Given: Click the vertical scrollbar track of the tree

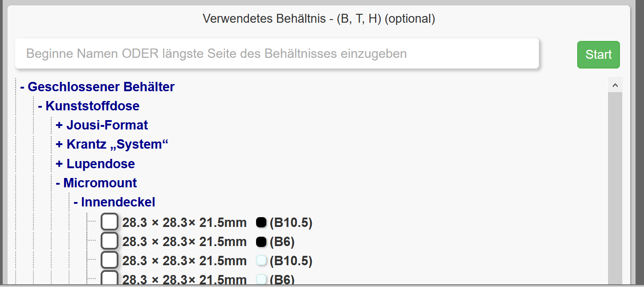Looking at the screenshot, I should (x=615, y=187).
